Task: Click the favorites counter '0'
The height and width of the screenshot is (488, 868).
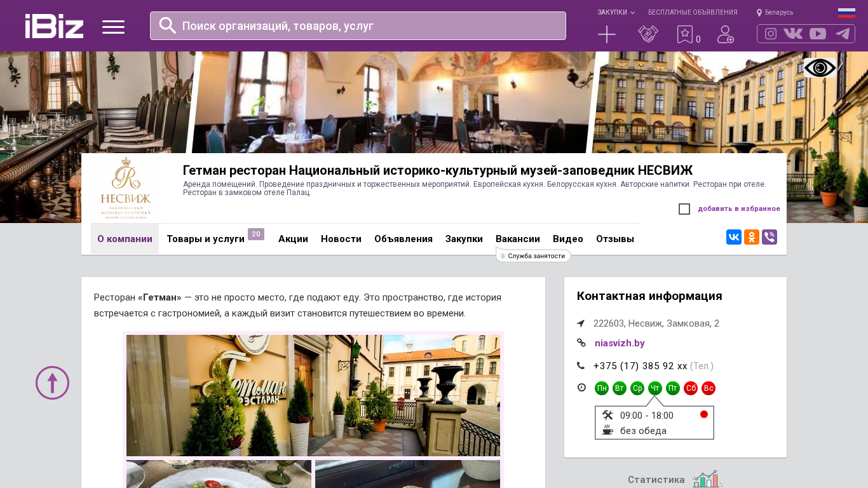Action: (x=698, y=39)
